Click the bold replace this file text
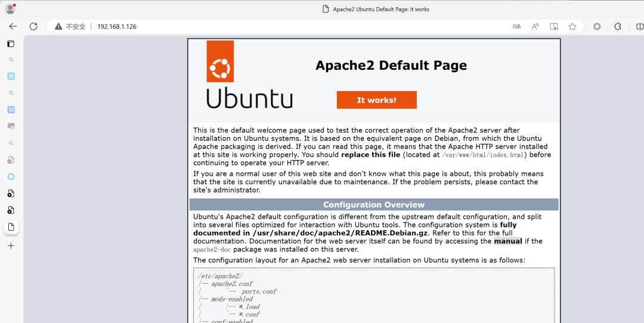 point(370,155)
